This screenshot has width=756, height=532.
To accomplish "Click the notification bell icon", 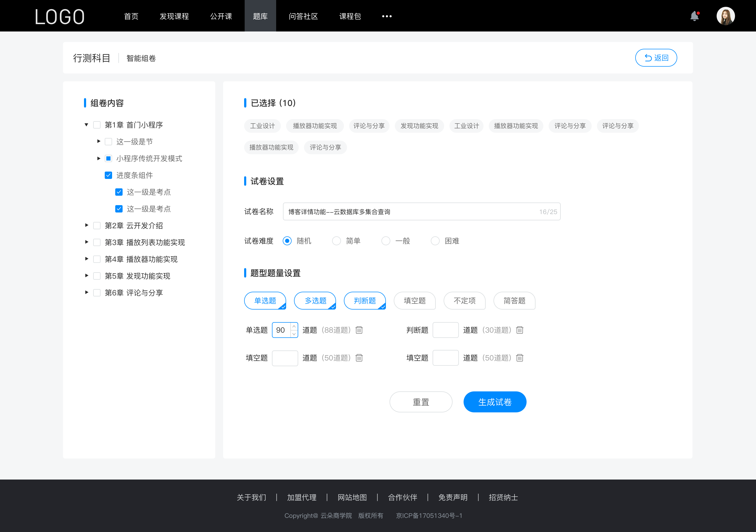I will tap(696, 15).
